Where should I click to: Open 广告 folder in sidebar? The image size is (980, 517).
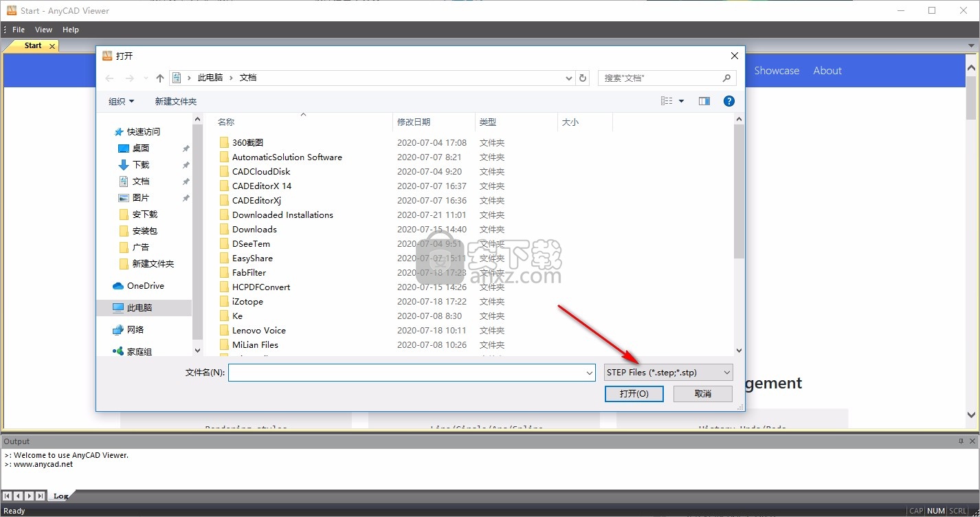[x=134, y=247]
